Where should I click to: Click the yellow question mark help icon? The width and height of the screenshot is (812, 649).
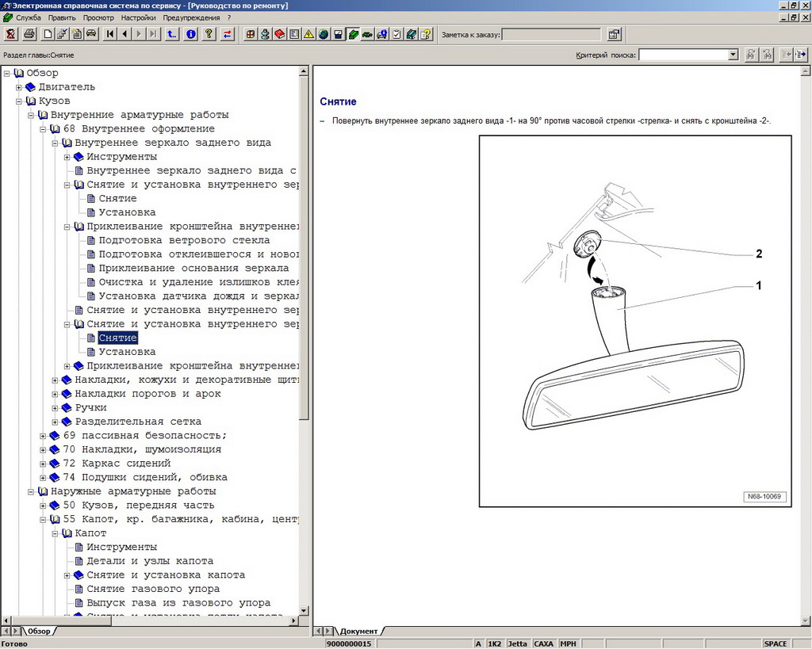209,35
